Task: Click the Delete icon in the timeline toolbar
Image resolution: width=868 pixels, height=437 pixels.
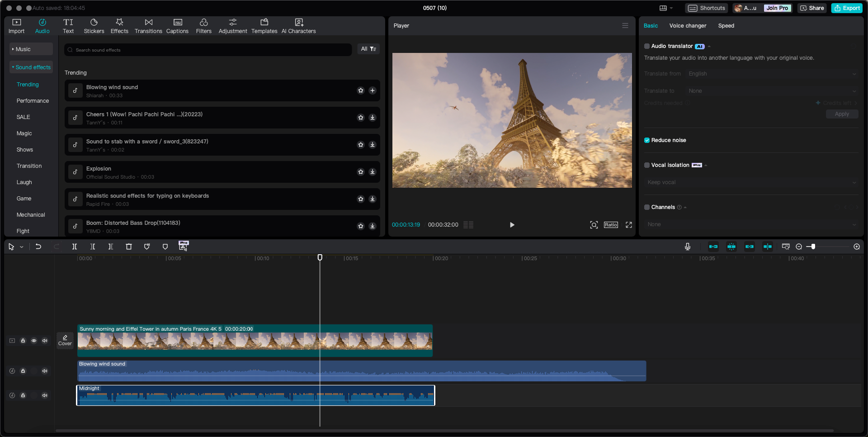Action: (129, 247)
